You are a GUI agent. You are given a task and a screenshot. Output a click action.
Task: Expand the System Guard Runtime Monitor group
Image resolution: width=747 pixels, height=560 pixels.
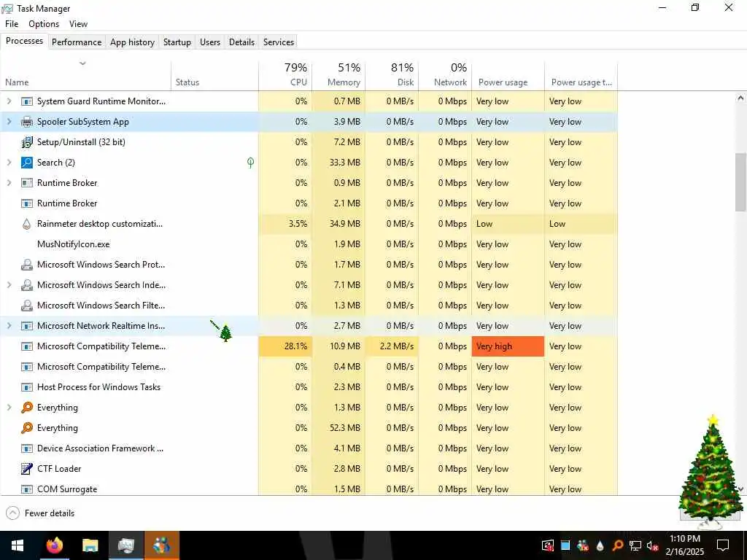(9, 101)
